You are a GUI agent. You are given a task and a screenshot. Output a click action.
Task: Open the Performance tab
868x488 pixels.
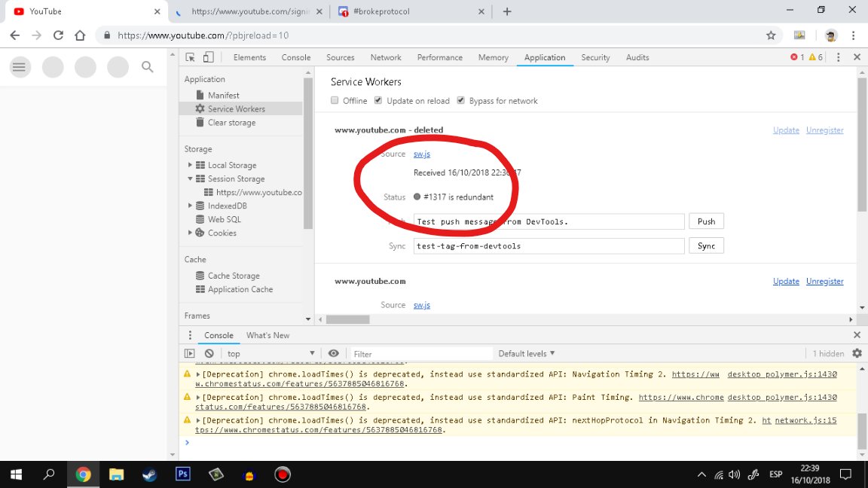[x=439, y=57]
